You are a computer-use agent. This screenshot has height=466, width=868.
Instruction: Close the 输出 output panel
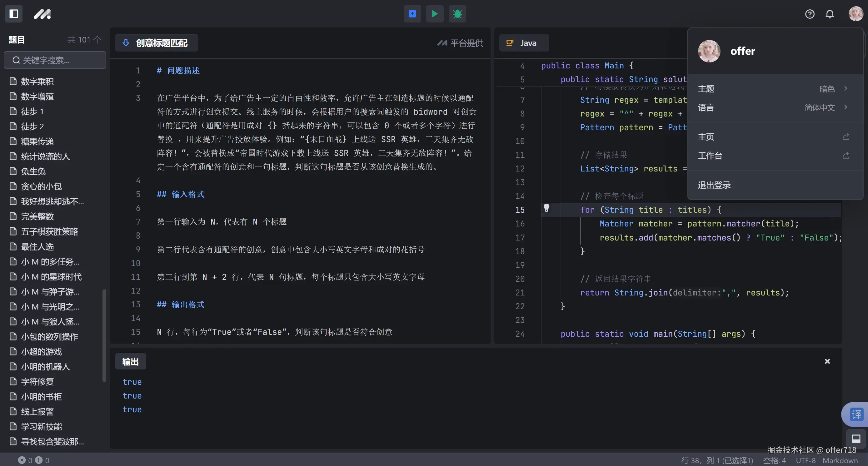[827, 361]
